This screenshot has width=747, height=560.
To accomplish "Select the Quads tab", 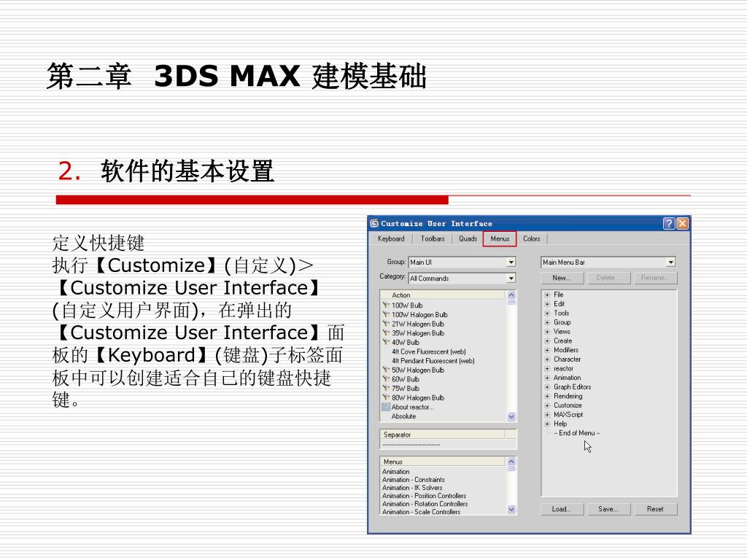I will tap(468, 238).
